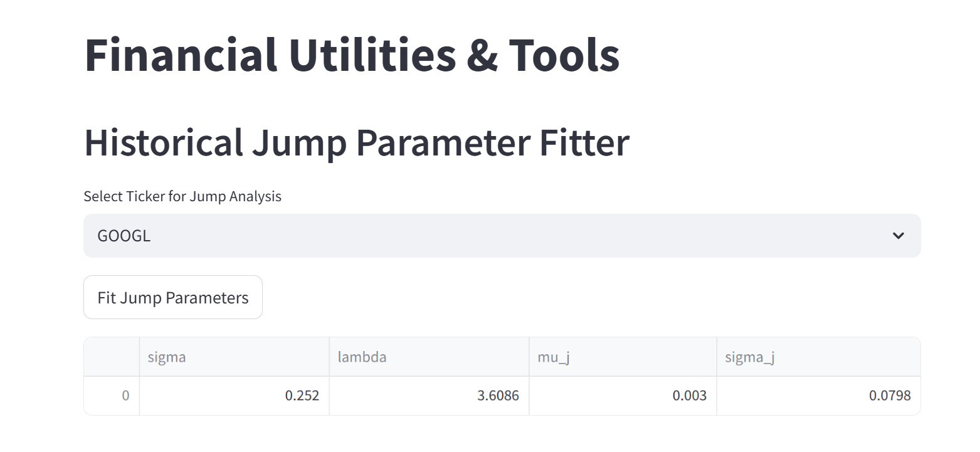Click the divider between sigma and lambda headers

[329, 357]
